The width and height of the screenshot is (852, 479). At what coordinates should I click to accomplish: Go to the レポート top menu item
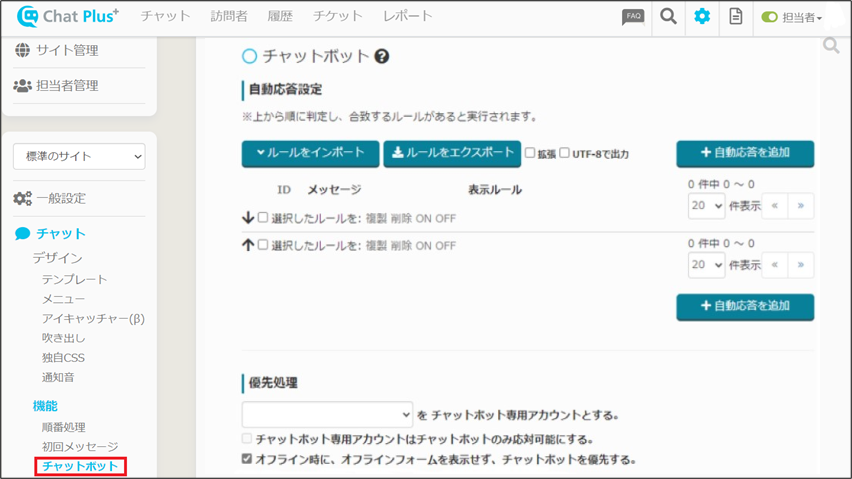click(407, 17)
